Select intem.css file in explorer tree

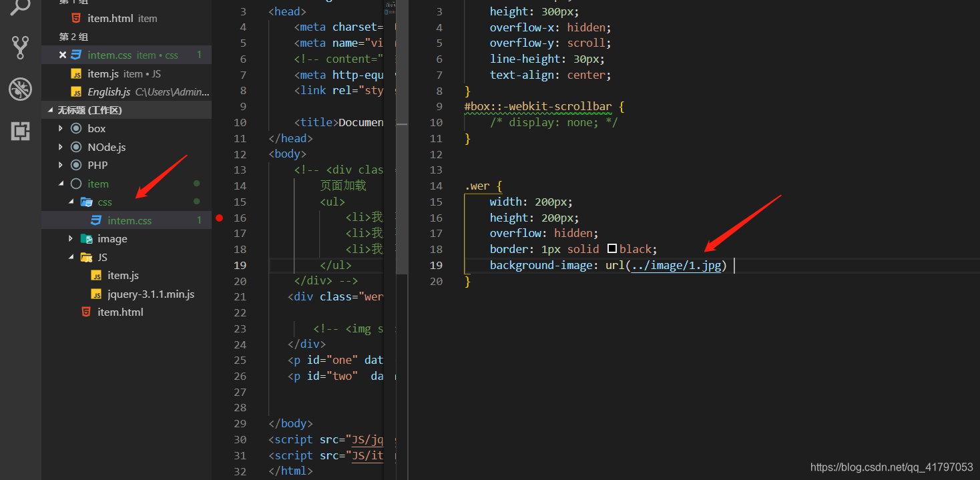pyautogui.click(x=126, y=220)
